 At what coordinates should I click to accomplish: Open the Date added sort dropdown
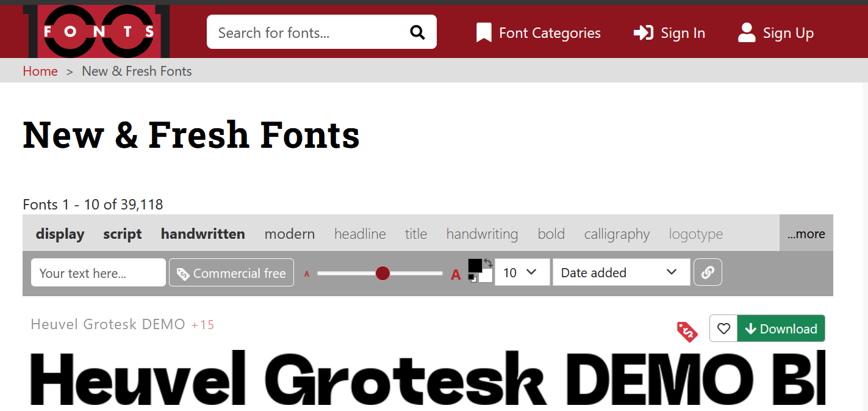coord(620,272)
